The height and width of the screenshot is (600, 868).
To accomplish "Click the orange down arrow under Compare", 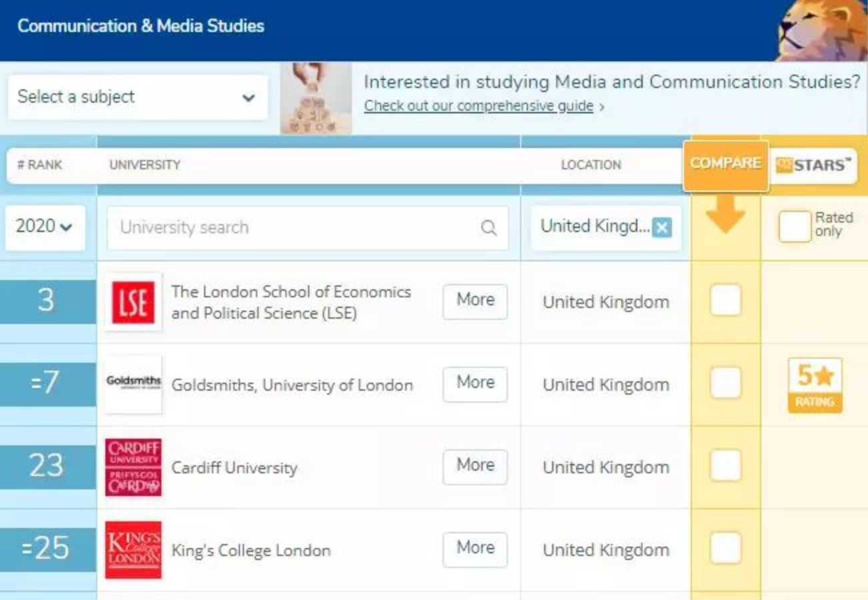I will [725, 214].
